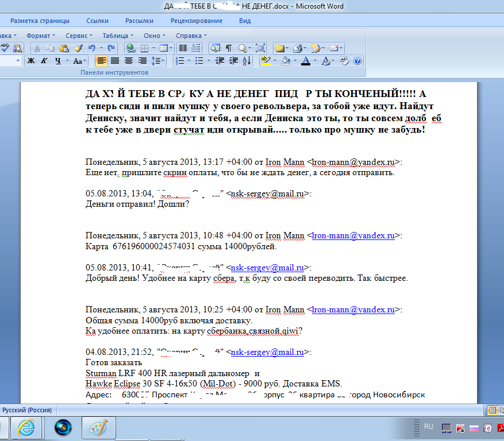Screen dimensions: 504x441
Task: Launch Internet Explorer from taskbar
Action: (26, 427)
